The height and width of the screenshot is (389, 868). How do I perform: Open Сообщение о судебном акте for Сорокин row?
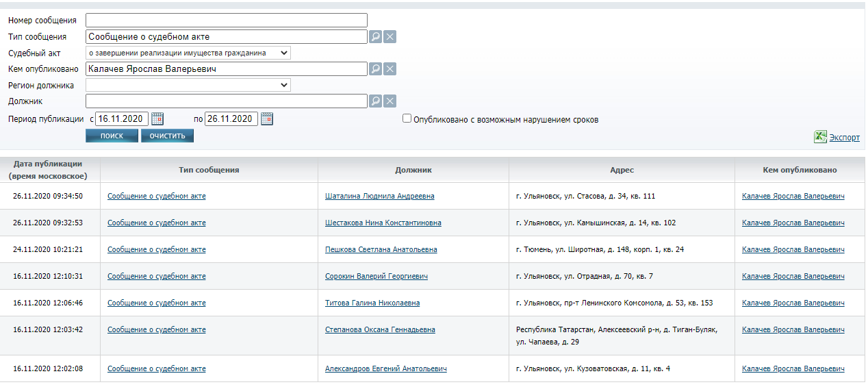[x=156, y=277]
